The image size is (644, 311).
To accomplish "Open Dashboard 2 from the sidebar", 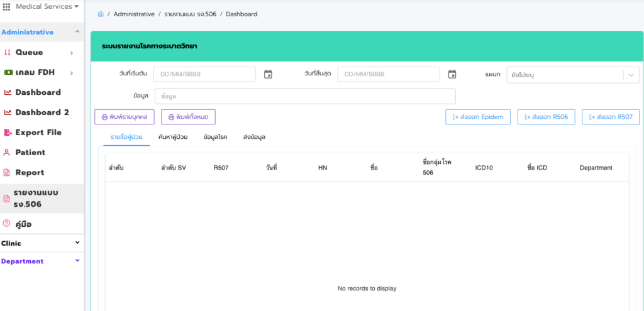I will pos(42,112).
